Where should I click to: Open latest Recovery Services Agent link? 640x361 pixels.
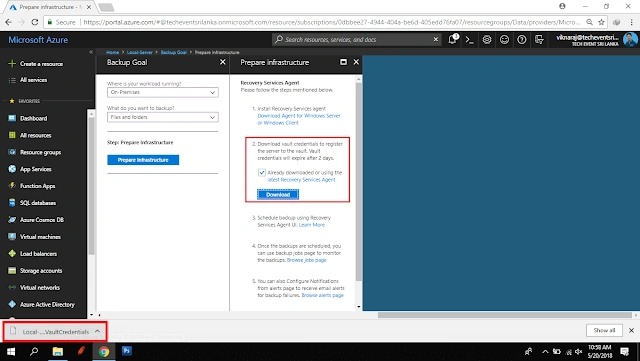(301, 180)
